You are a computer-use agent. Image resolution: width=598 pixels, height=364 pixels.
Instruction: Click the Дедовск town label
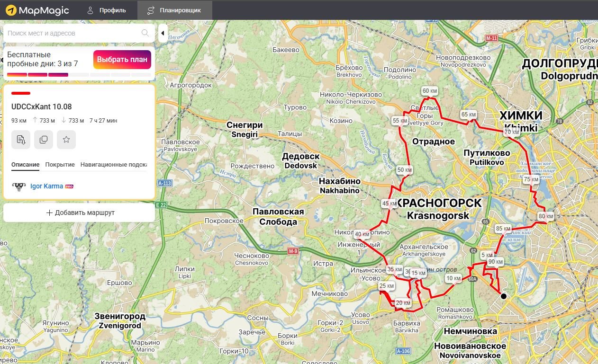click(x=301, y=161)
